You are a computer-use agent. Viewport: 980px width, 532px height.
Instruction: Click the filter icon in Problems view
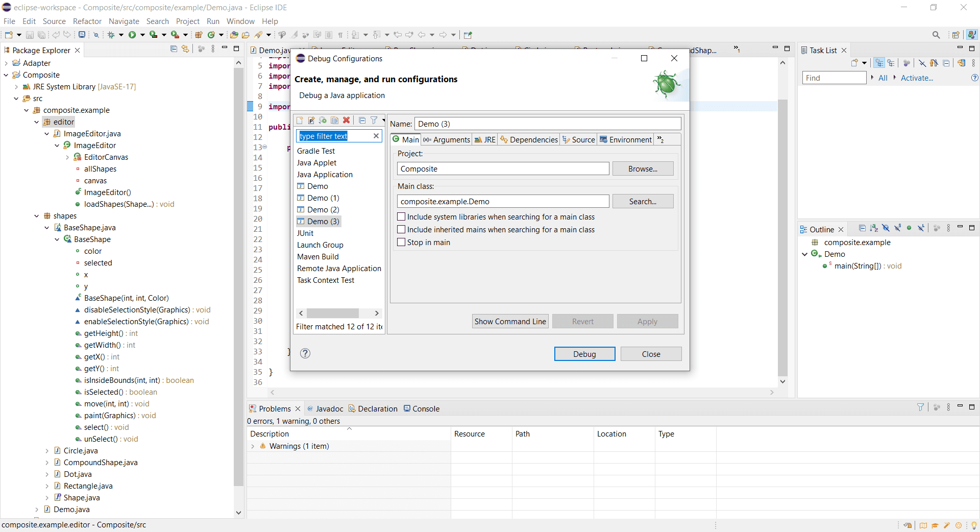click(920, 407)
